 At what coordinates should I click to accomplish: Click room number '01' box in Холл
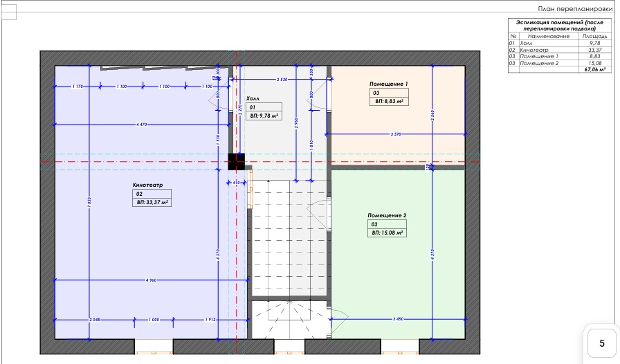point(264,107)
